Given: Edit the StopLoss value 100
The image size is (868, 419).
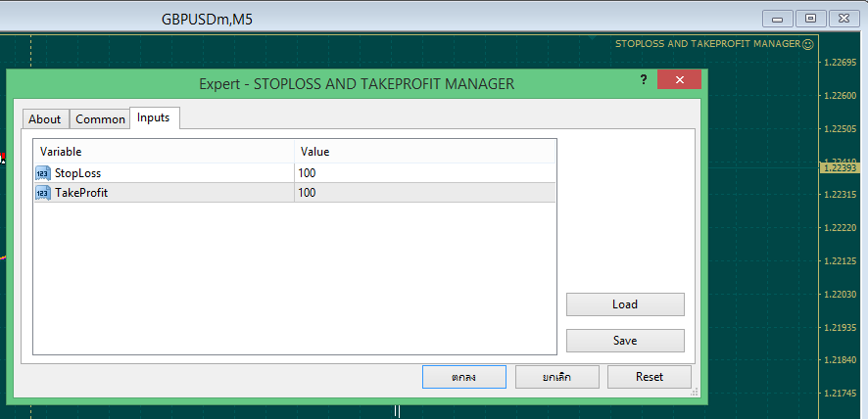Looking at the screenshot, I should point(424,173).
